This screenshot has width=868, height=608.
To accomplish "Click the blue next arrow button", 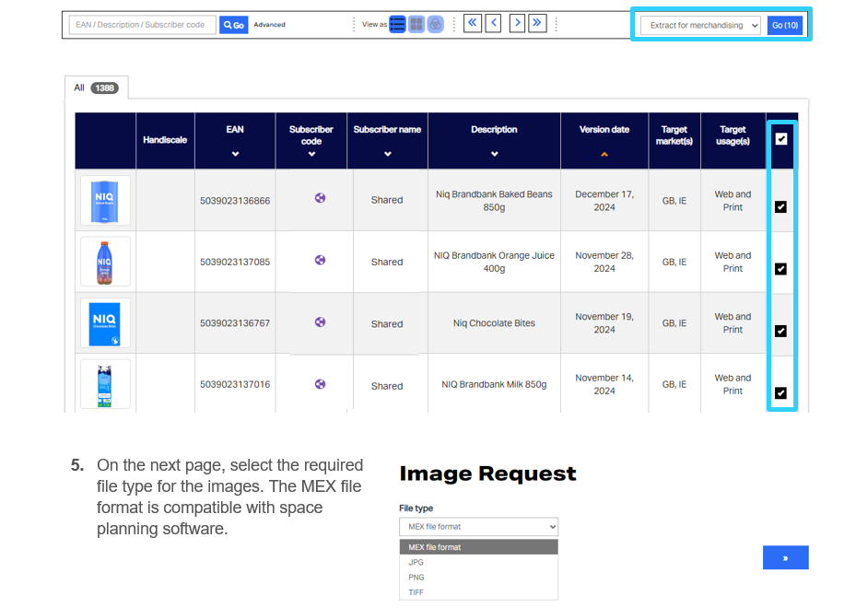I will [785, 557].
